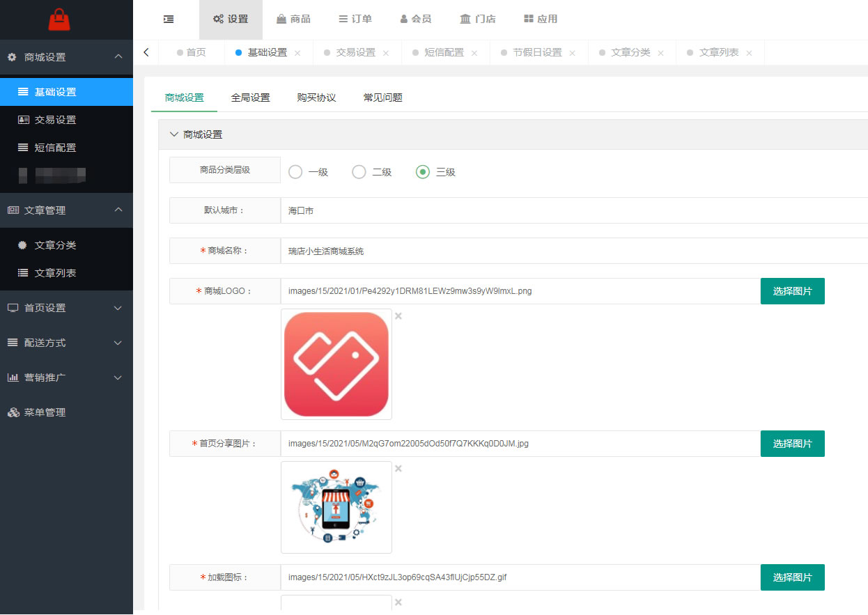Screen dimensions: 868x615
Task: Click the 默认城市 field showing 海口市
Action: (574, 210)
